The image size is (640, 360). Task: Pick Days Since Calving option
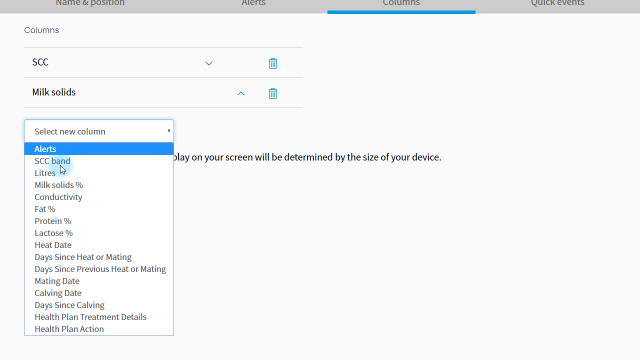[x=99, y=305]
